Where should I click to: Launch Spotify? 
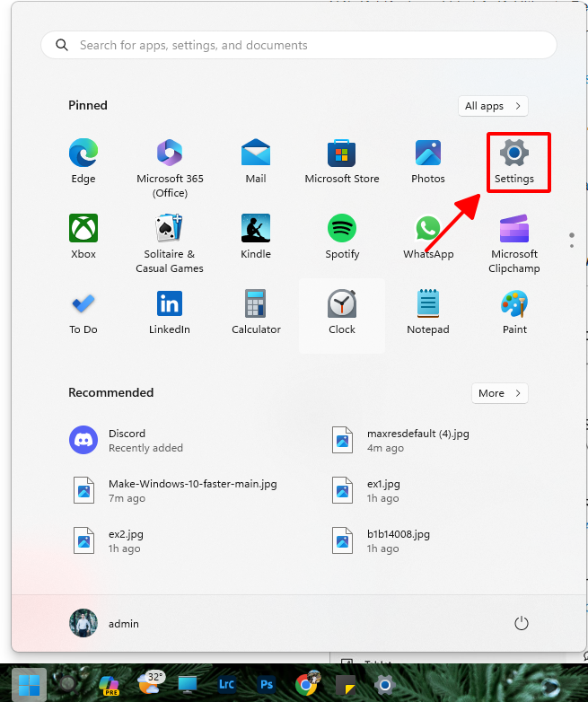coord(342,236)
